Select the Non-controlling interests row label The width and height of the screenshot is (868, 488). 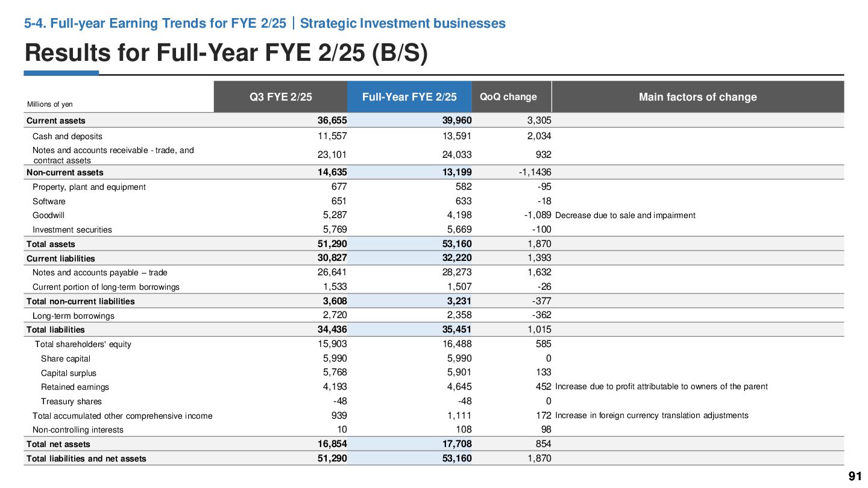pyautogui.click(x=78, y=430)
